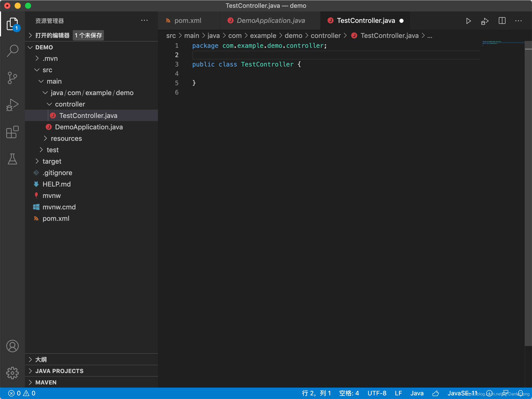Click the controller breadcrumb segment
The width and height of the screenshot is (532, 399).
[326, 36]
